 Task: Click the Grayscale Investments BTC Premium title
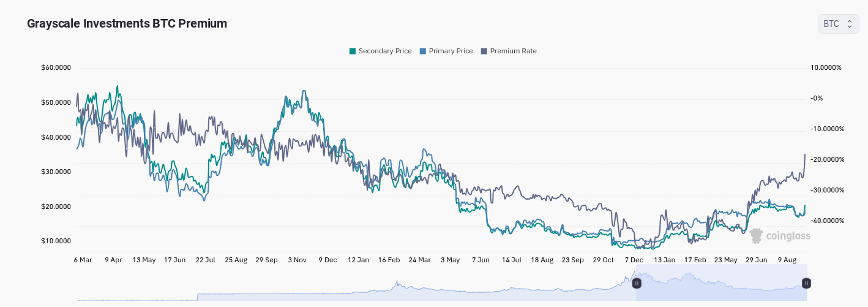(x=127, y=23)
